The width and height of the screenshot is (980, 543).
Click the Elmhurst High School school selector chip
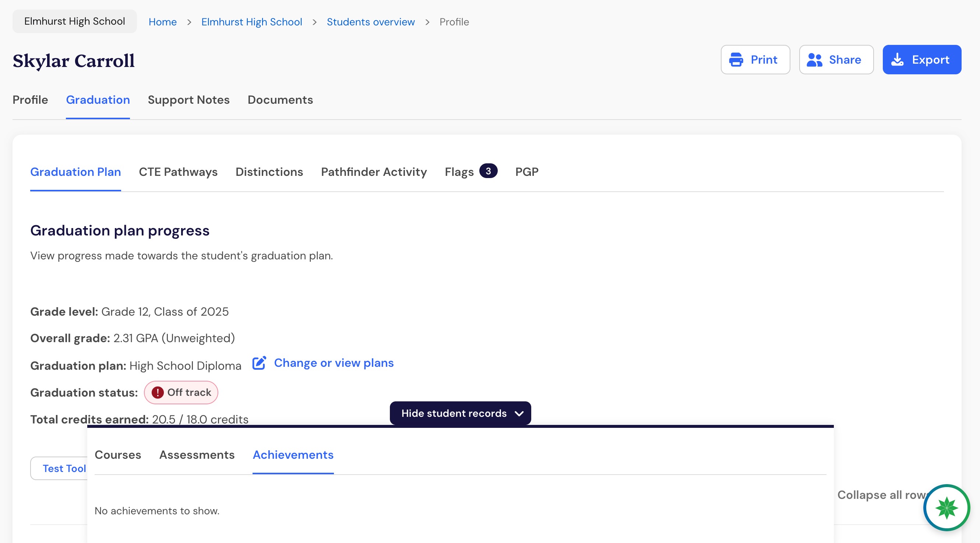pos(75,21)
